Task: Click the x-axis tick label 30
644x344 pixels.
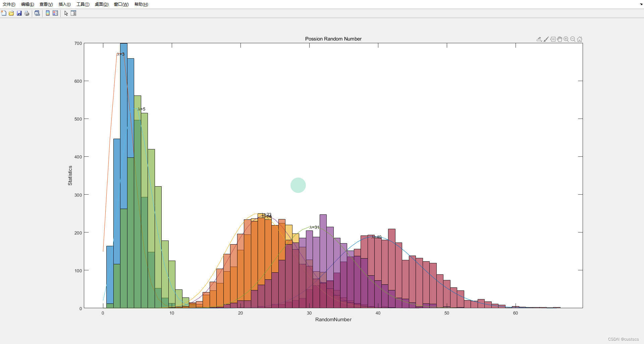Action: tap(309, 313)
